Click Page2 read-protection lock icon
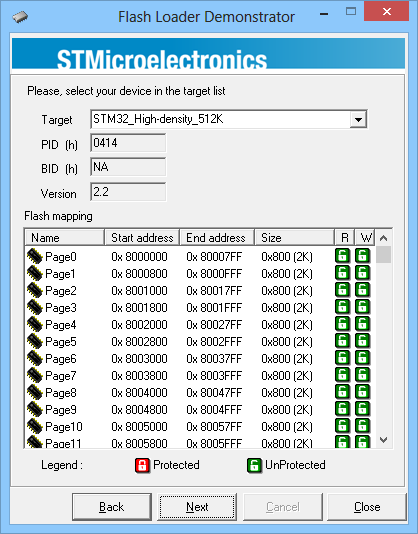The height and width of the screenshot is (534, 418). click(x=342, y=290)
